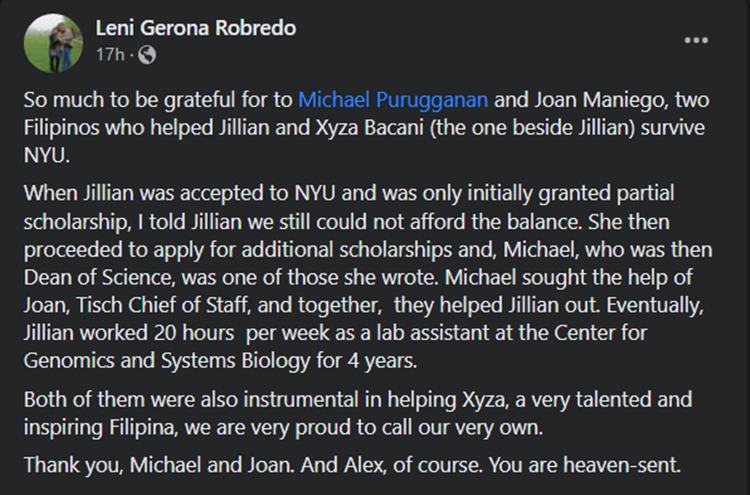
Task: Click the 17h post timestamp
Action: pos(110,55)
